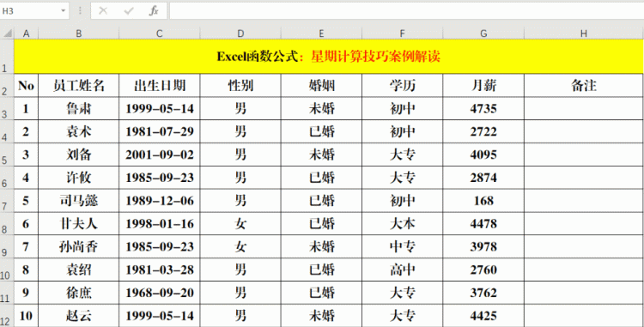Viewport: 644px width, 327px height.
Task: Select row 8 header
Action: pos(7,224)
